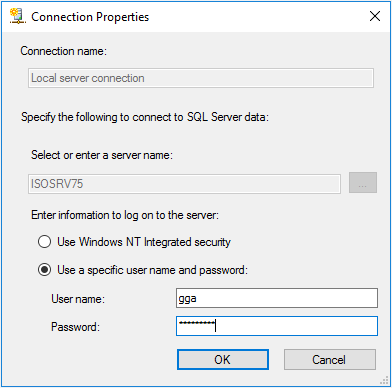392x388 pixels.
Task: Confirm settings with the OK button
Action: (223, 359)
